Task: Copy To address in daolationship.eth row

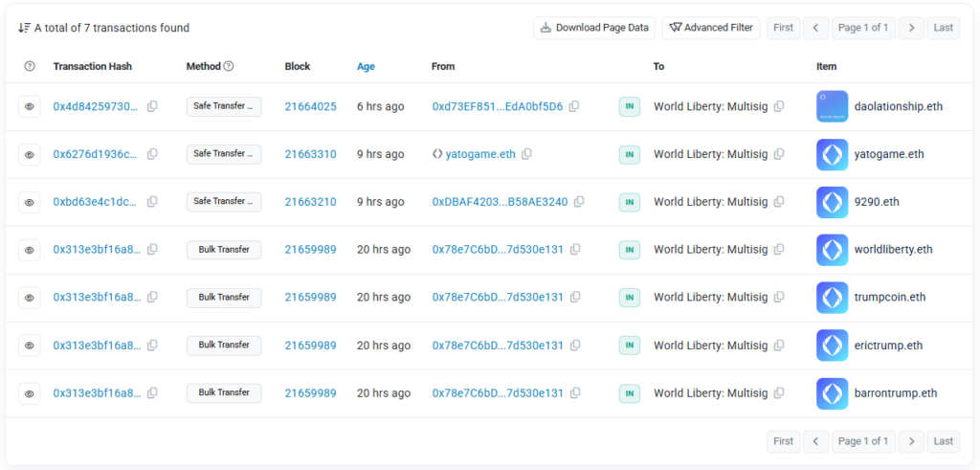Action: click(x=779, y=107)
